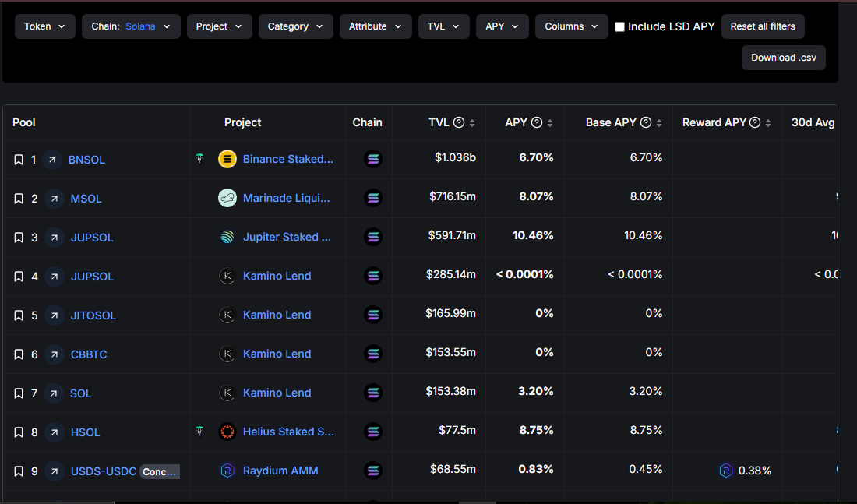
Task: Click Kamino Lend logo in JITOSOL row
Action: click(227, 315)
